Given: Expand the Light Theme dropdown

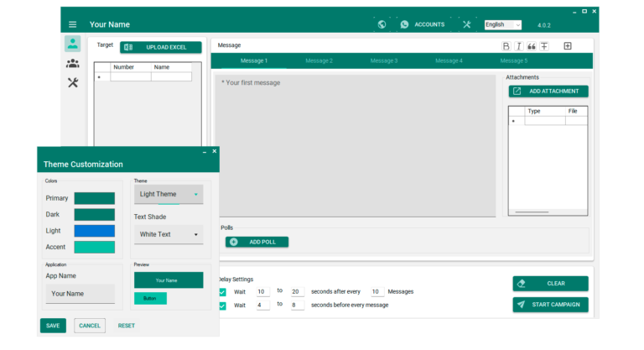Looking at the screenshot, I should point(169,194).
